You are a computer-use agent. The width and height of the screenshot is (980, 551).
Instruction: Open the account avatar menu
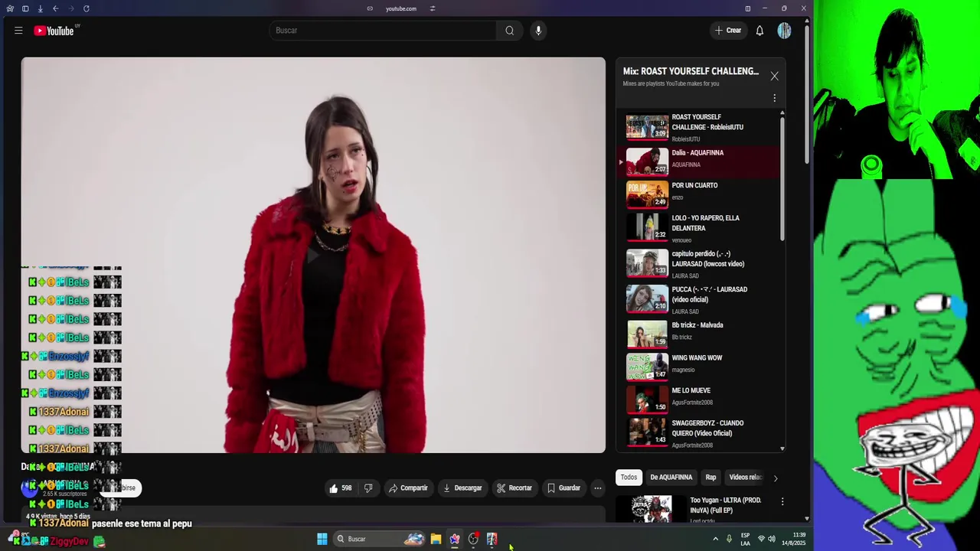(784, 31)
